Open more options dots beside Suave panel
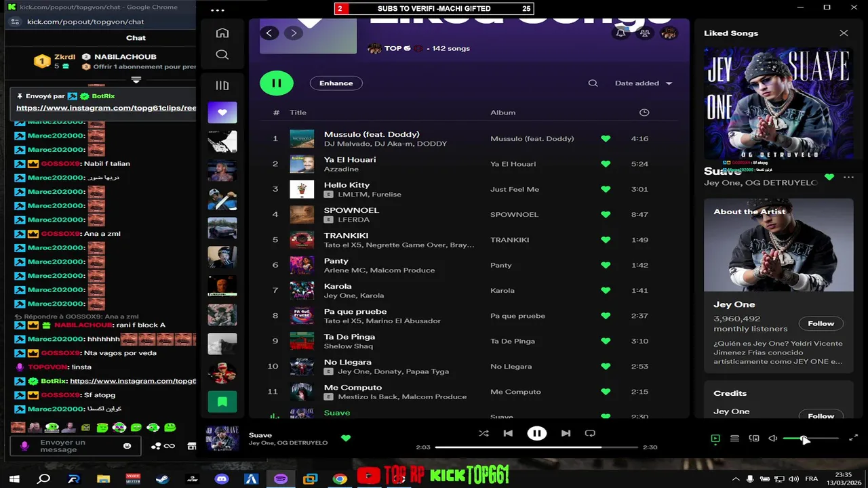Viewport: 868px width, 488px height. click(848, 177)
